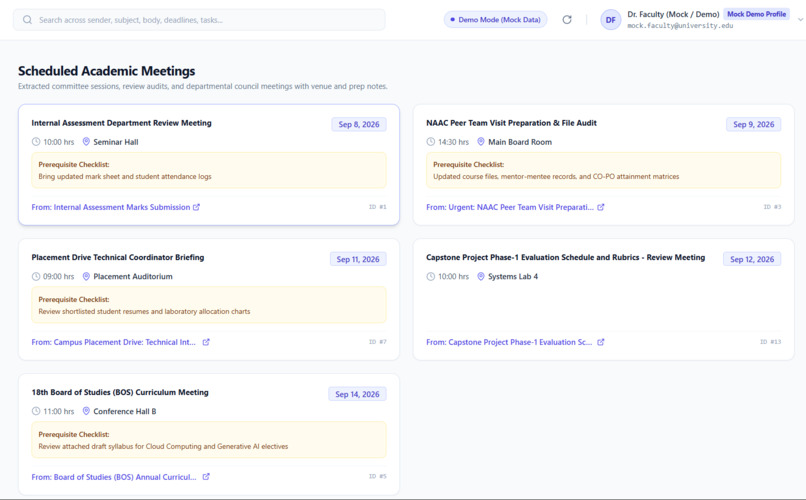
Task: Click the Scheduled Academic Meetings heading
Action: click(x=107, y=71)
